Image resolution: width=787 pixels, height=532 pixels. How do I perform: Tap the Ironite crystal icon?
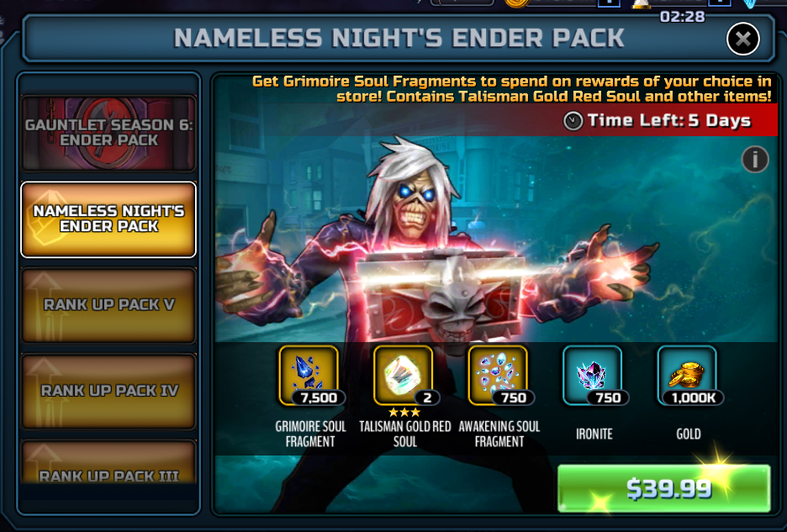592,375
